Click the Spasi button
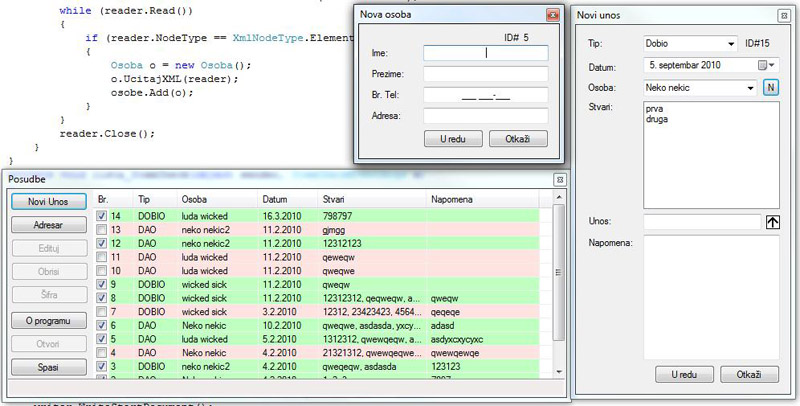The image size is (800, 406). (48, 367)
